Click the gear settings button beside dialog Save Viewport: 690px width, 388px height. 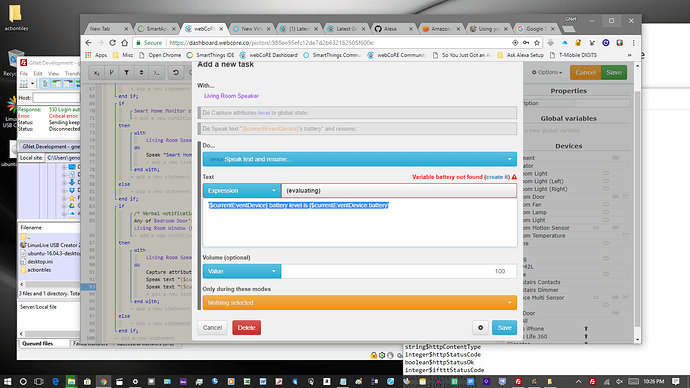coord(480,327)
